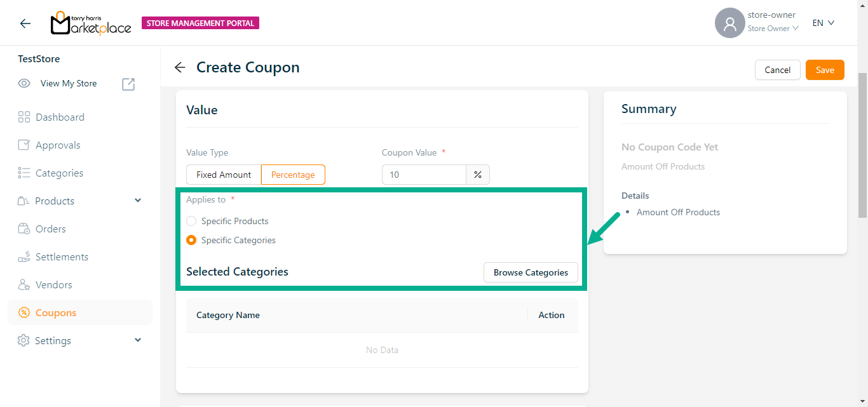The height and width of the screenshot is (407, 868).
Task: Open store in new tab icon
Action: click(x=128, y=84)
